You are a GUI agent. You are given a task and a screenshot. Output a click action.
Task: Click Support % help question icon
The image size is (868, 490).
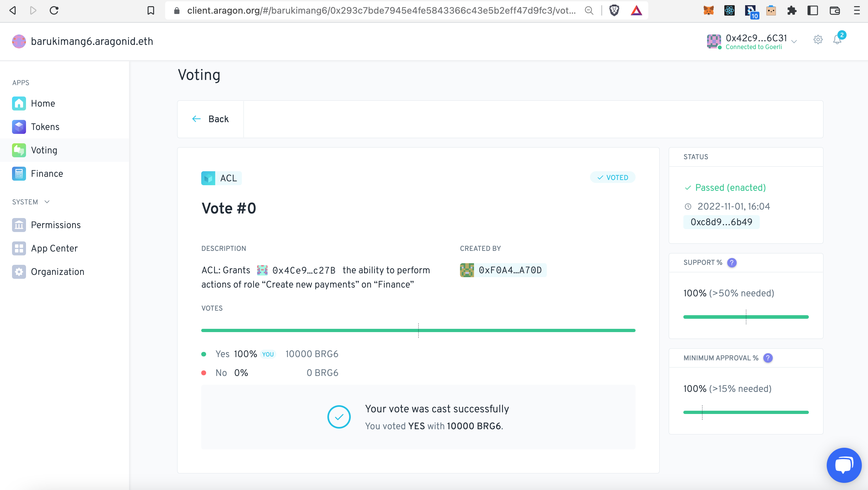(731, 263)
